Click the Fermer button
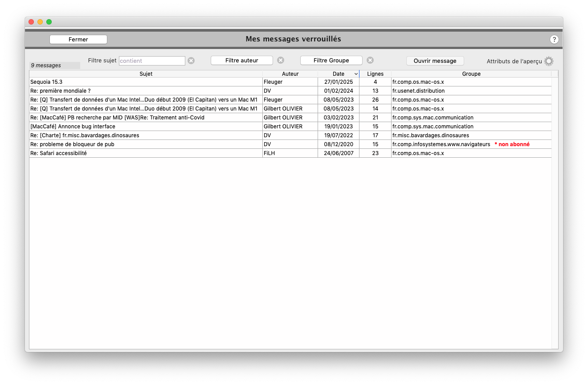This screenshot has height=385, width=588. [78, 39]
